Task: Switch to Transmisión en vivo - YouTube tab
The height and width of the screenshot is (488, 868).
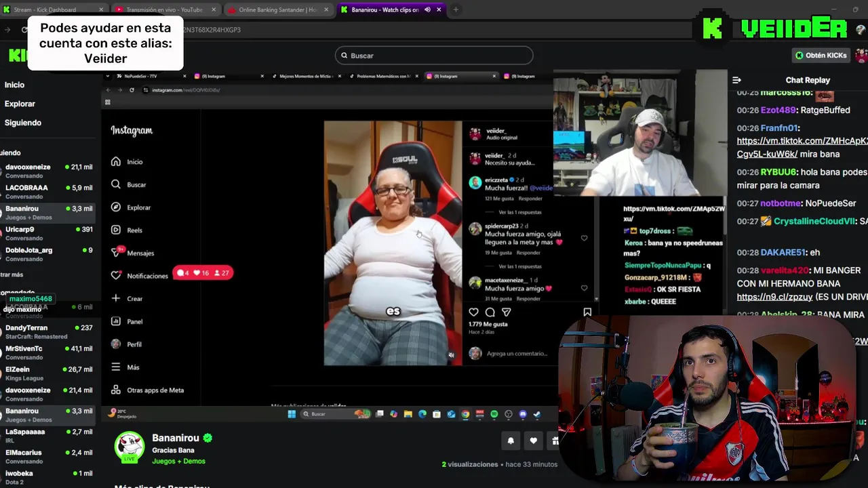Action: (165, 9)
